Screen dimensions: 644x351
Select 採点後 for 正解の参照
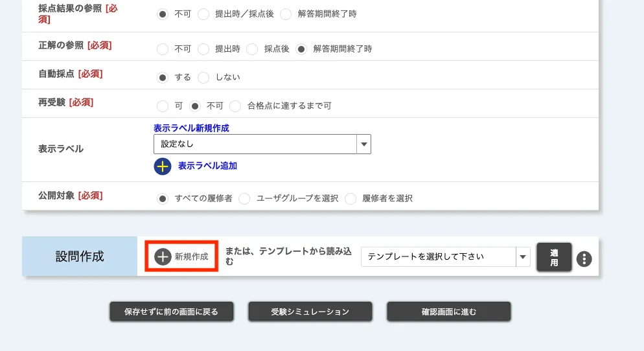click(253, 49)
